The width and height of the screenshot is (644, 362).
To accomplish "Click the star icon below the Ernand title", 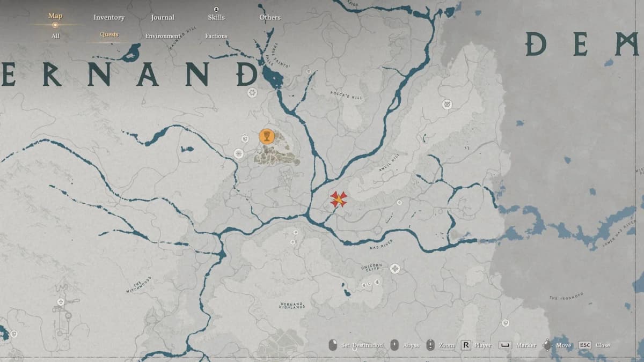I will click(x=252, y=93).
